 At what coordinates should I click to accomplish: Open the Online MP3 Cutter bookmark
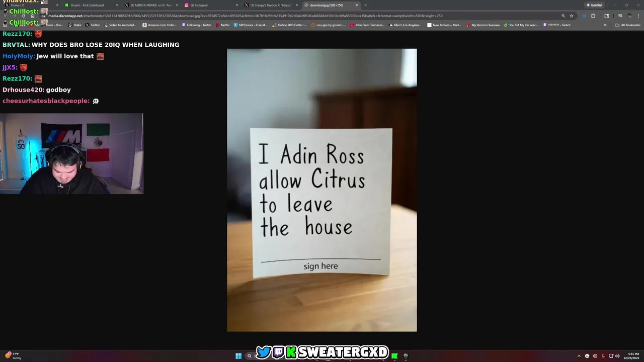(x=290, y=25)
